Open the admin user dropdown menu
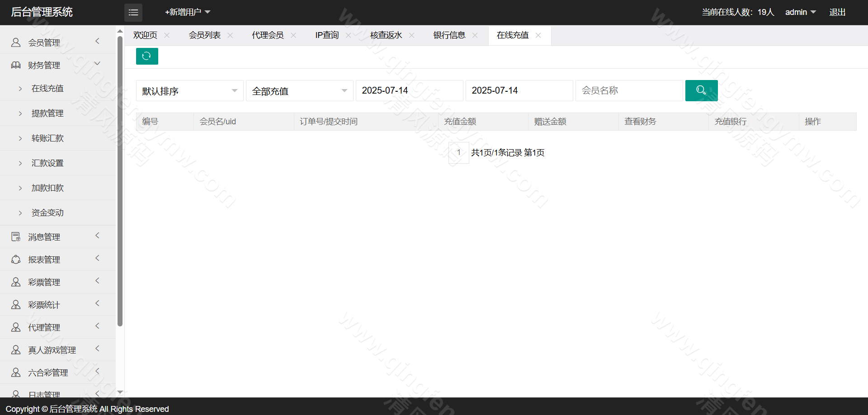Viewport: 868px width, 415px height. point(800,12)
